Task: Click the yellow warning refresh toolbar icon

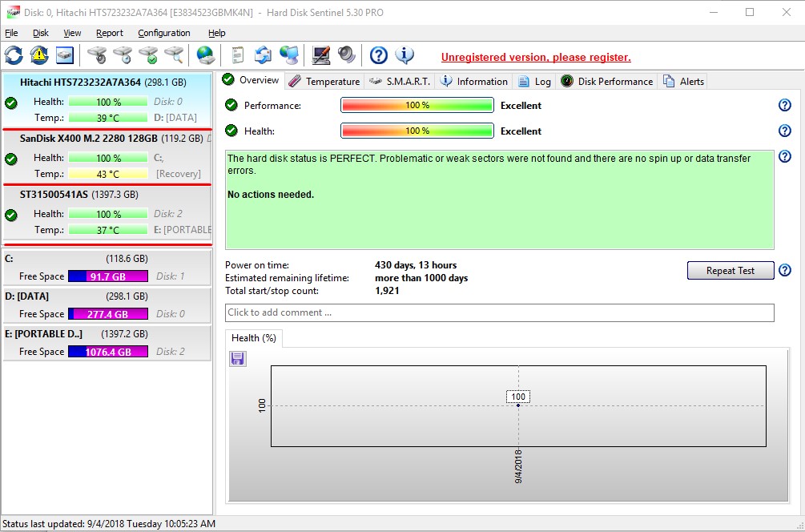Action: pyautogui.click(x=39, y=54)
